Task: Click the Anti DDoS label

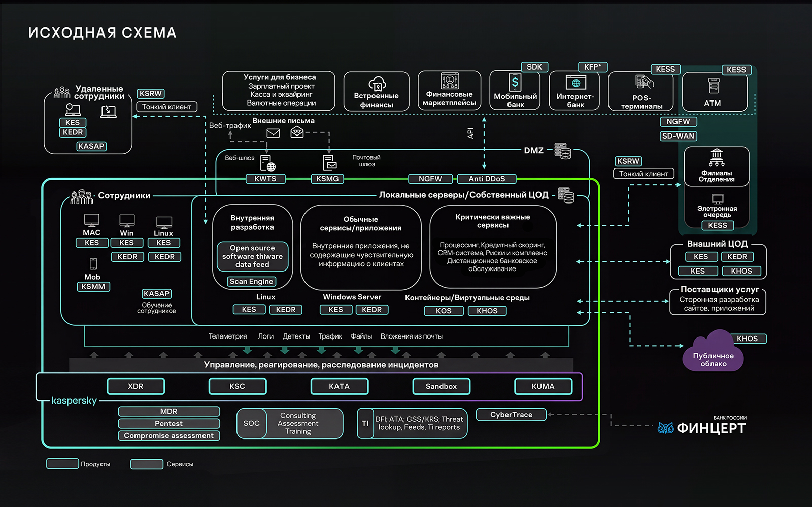Action: tap(487, 179)
